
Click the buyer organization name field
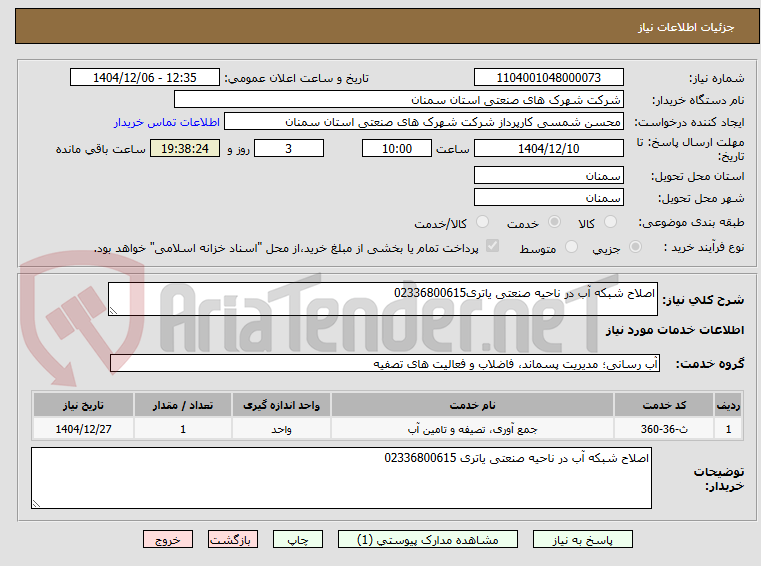point(398,100)
